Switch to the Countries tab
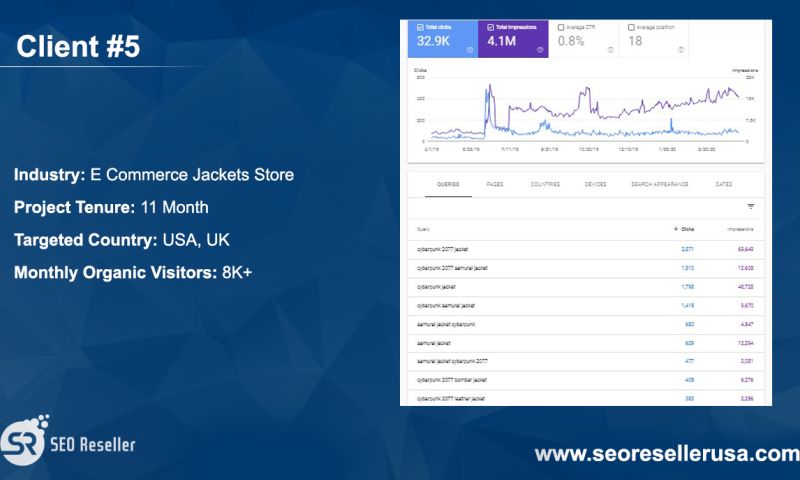Image resolution: width=800 pixels, height=480 pixels. pyautogui.click(x=545, y=185)
